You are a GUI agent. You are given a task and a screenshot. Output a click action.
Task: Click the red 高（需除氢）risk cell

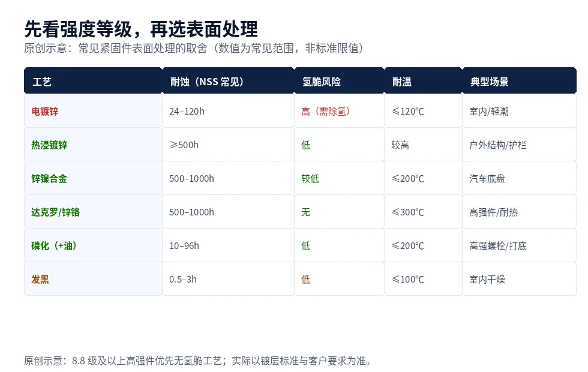[340, 111]
